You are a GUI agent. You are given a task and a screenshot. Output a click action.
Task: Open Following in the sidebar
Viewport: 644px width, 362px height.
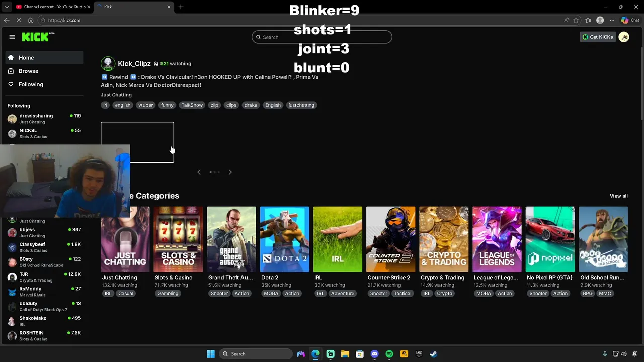44,84
